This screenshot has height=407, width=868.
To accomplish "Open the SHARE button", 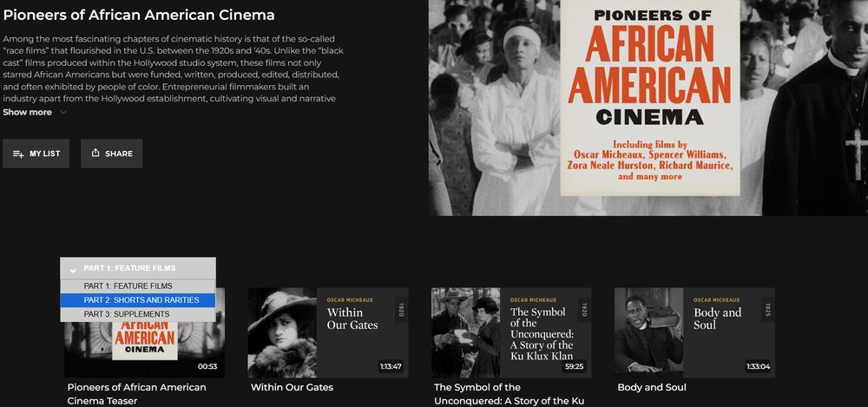I will pyautogui.click(x=111, y=154).
